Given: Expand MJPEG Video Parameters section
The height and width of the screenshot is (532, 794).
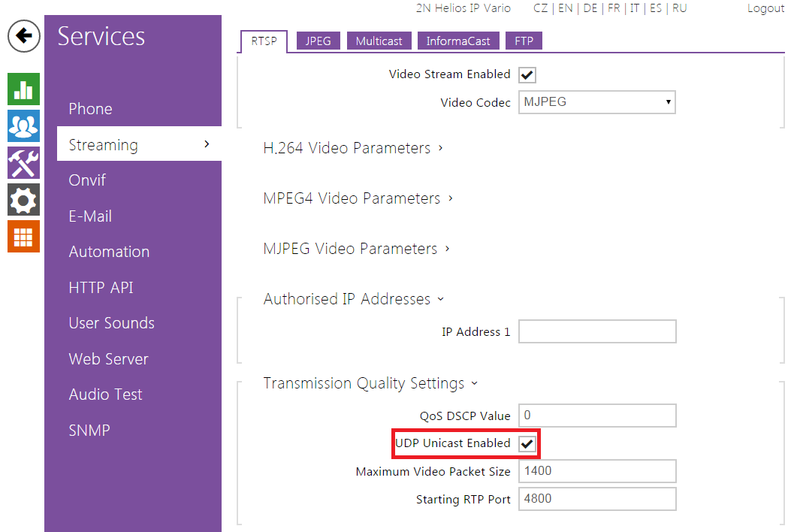Looking at the screenshot, I should (x=356, y=249).
